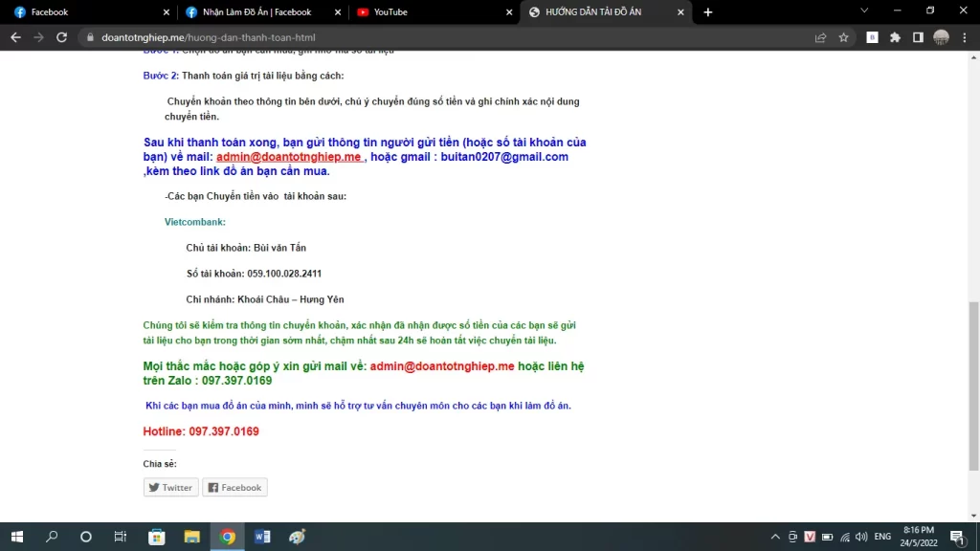Reload the current page
This screenshot has height=551, width=980.
click(61, 37)
